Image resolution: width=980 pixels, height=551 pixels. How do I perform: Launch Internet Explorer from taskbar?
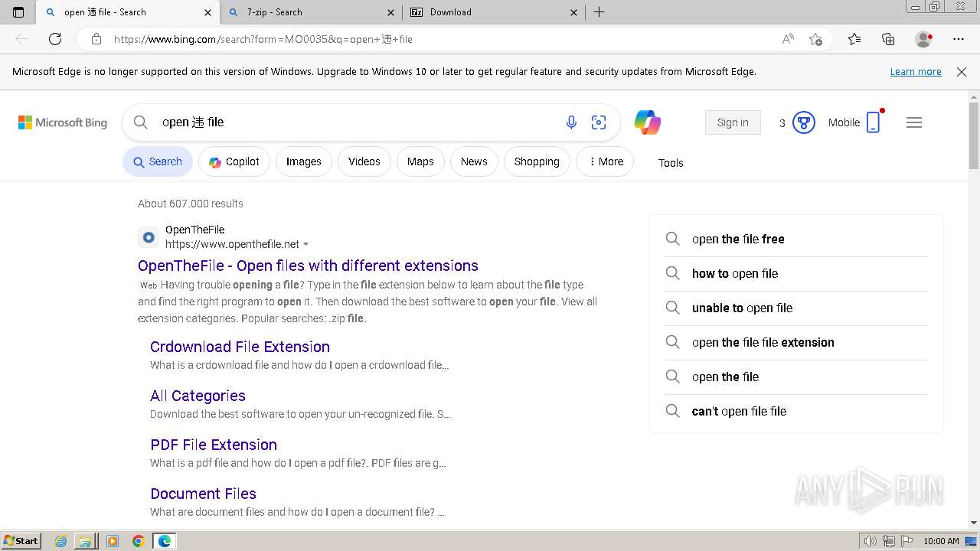pos(61,541)
